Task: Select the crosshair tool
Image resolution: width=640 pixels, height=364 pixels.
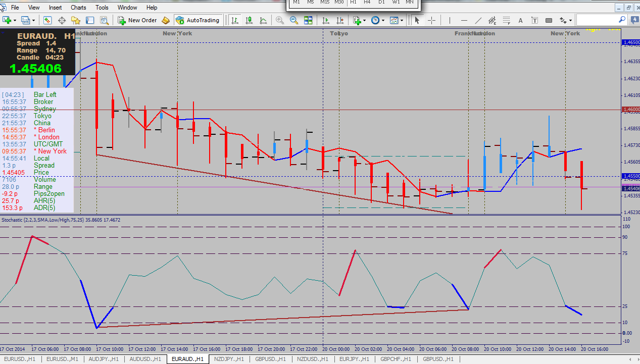Action: coord(432,20)
